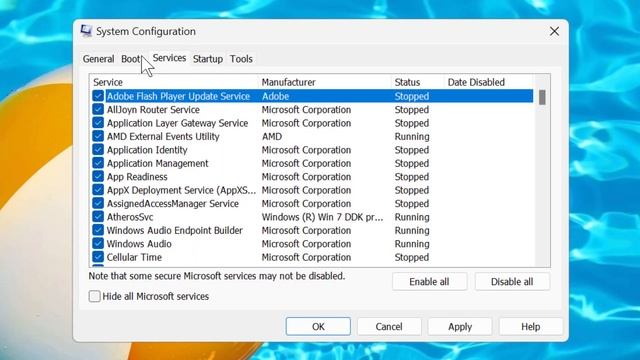Click the System Configuration title bar icon

86,31
